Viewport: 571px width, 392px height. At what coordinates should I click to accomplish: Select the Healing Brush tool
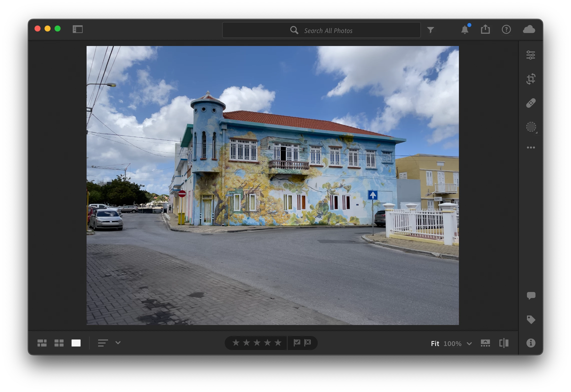coord(531,103)
